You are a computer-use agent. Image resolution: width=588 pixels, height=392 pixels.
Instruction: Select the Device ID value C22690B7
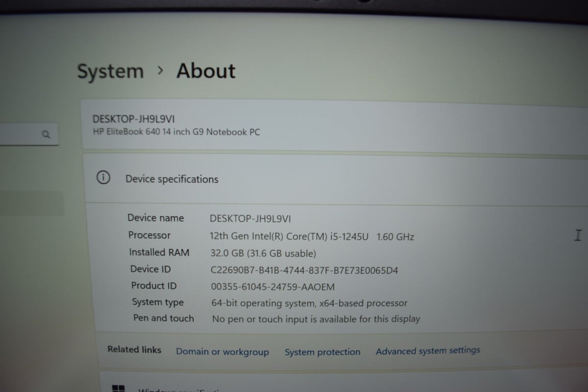point(305,270)
